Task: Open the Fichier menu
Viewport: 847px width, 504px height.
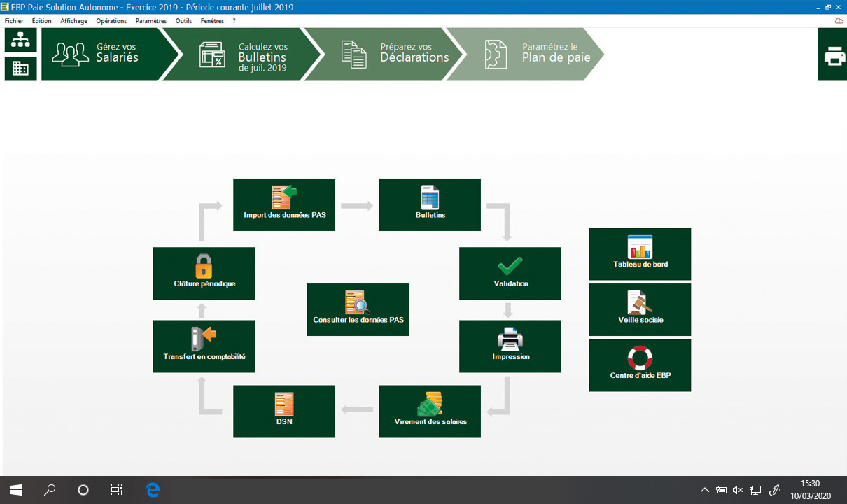Action: 13,21
